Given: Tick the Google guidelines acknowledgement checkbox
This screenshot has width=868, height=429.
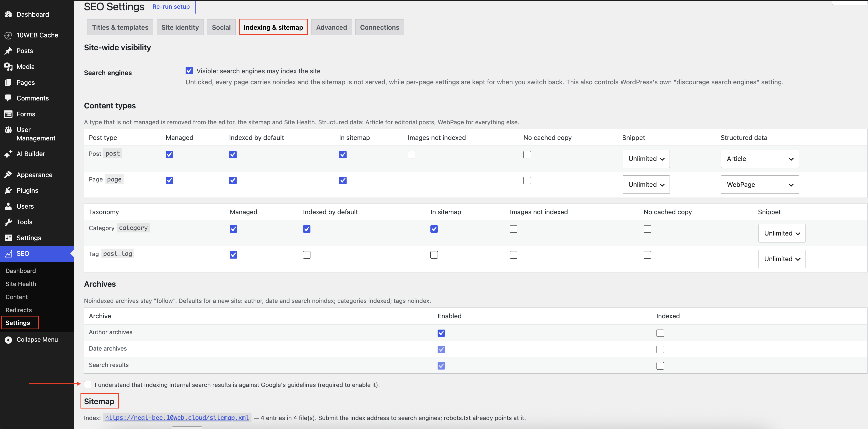Looking at the screenshot, I should 88,385.
